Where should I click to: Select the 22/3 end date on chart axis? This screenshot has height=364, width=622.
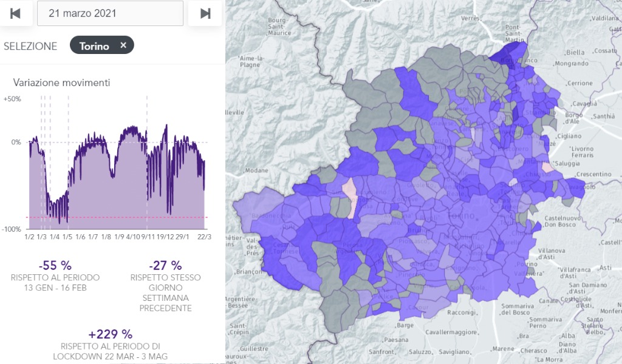204,237
